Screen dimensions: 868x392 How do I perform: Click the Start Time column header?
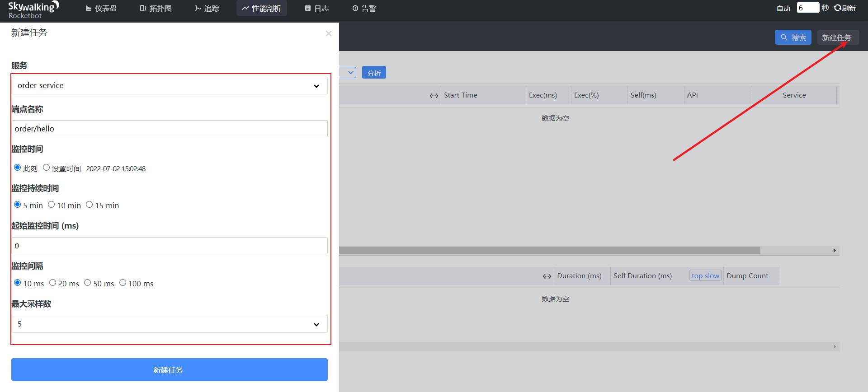[461, 95]
